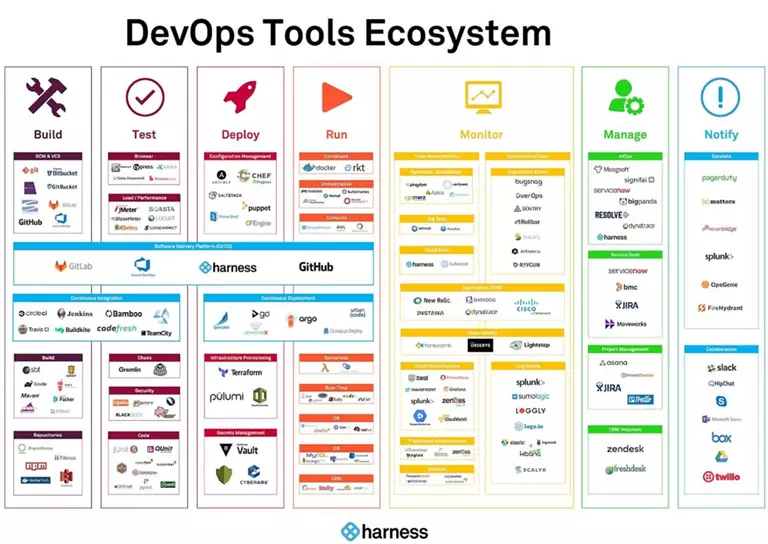Select GitHub logo in Software Delivery Platform

pyautogui.click(x=316, y=267)
